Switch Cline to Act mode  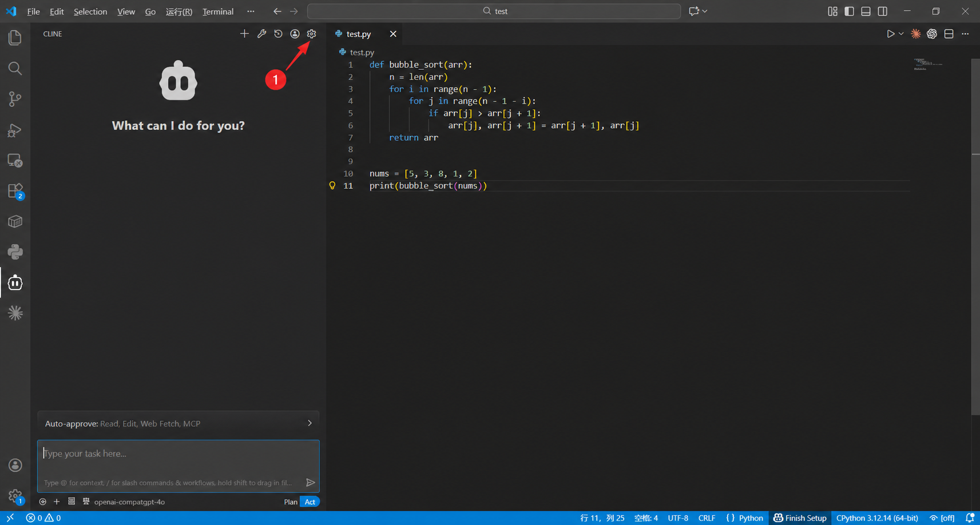[x=310, y=502]
